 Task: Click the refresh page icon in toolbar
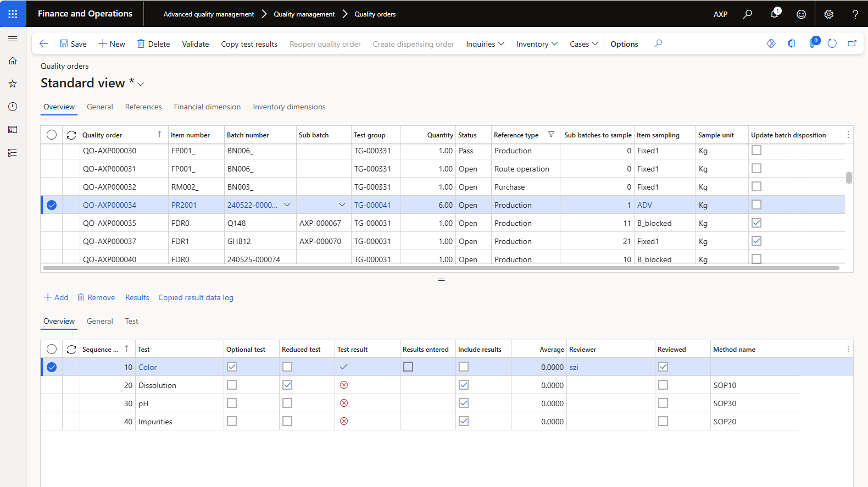point(832,44)
